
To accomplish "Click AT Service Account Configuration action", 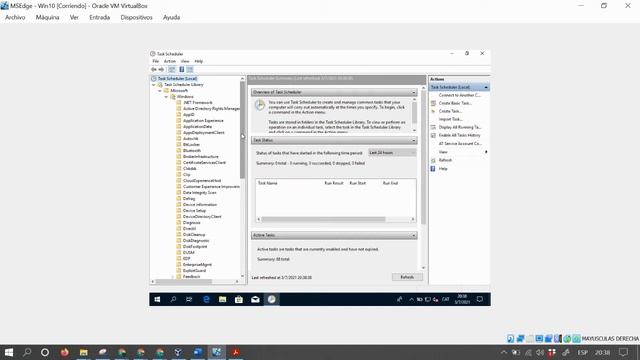I will [x=460, y=144].
